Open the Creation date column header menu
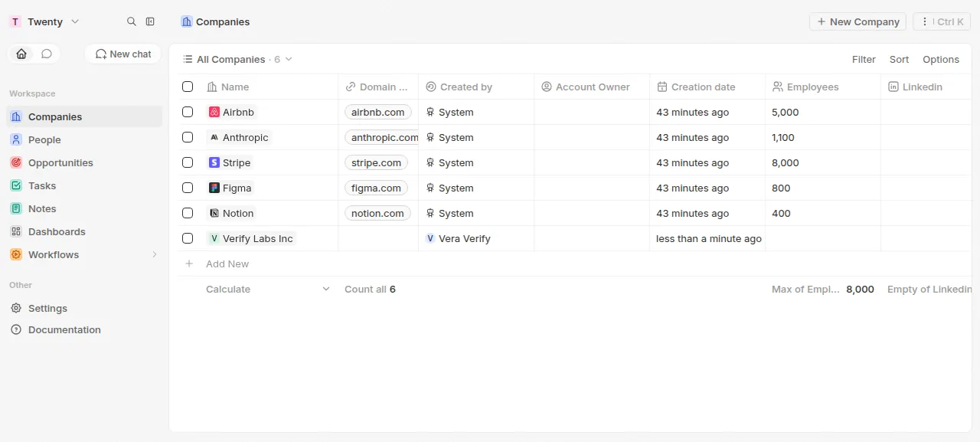Viewport: 980px width, 442px height. (707, 87)
